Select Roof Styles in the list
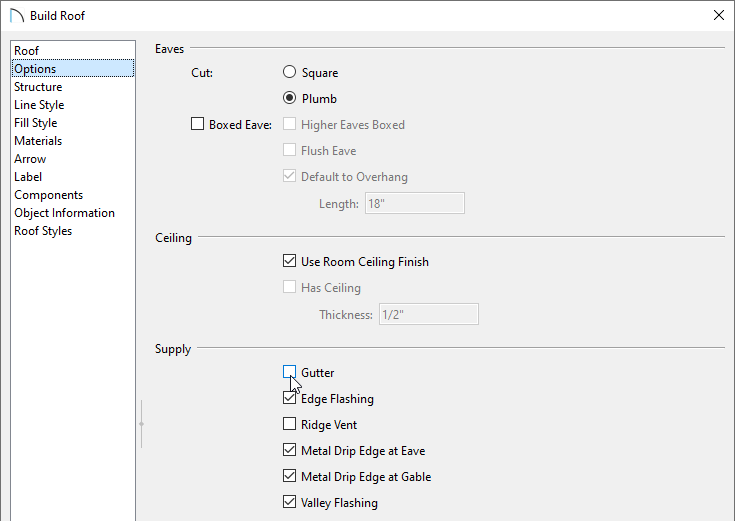The height and width of the screenshot is (521, 735). pos(43,231)
